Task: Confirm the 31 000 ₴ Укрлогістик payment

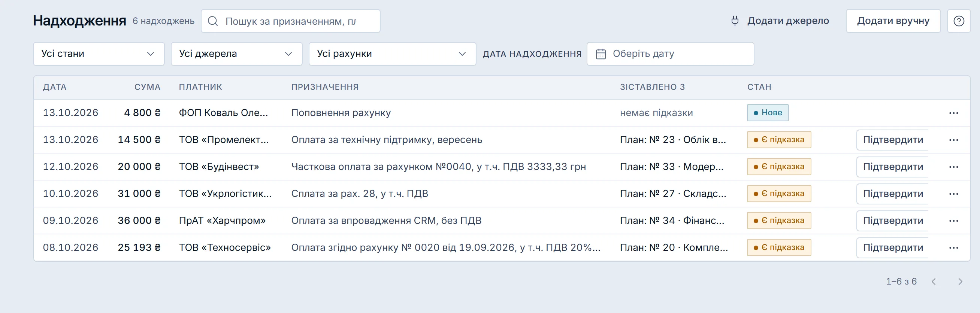Action: [892, 194]
